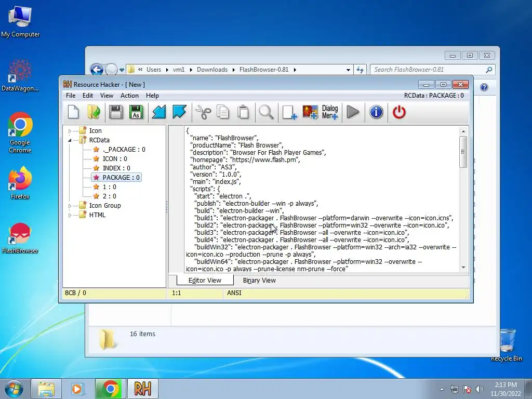
Task: Click the Dialog Menu add icon
Action: (x=330, y=112)
